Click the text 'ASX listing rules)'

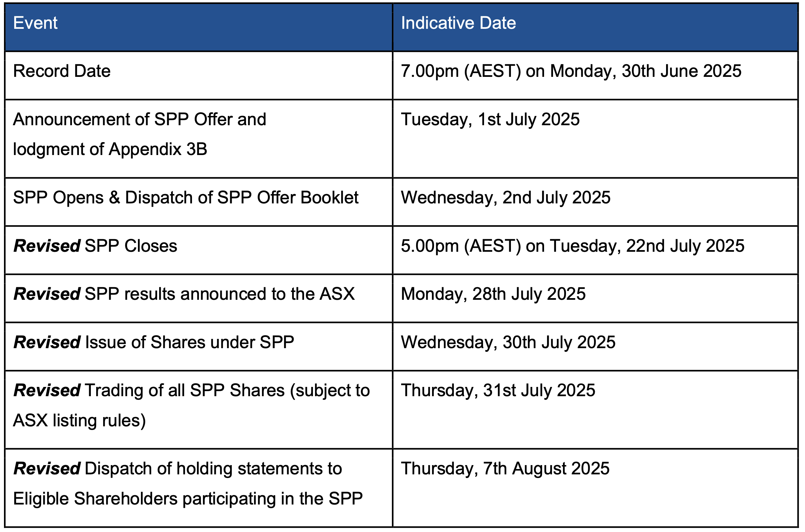[80, 421]
